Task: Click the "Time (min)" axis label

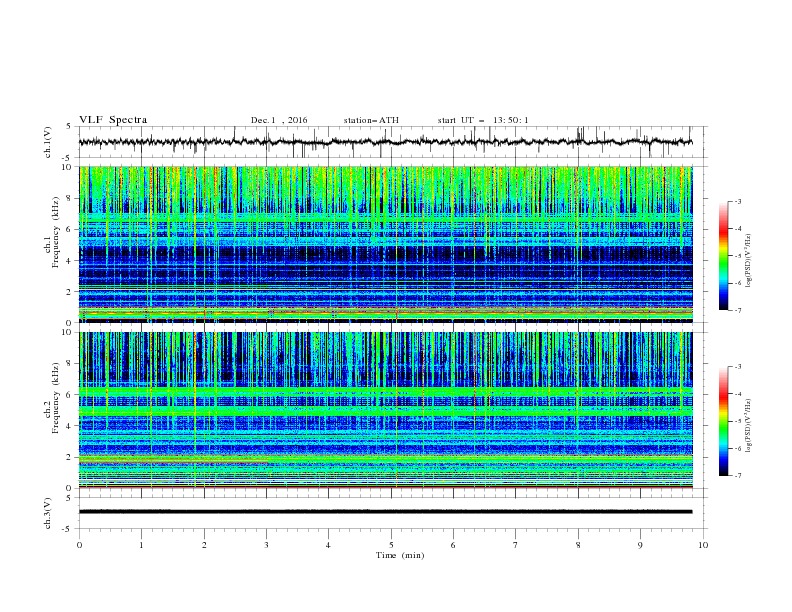Action: click(x=400, y=555)
